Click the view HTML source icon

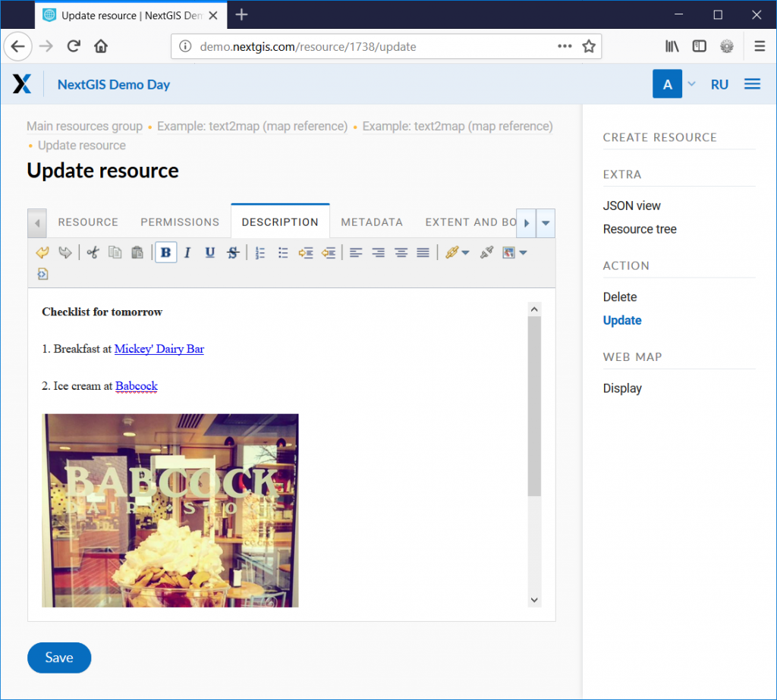coord(42,274)
